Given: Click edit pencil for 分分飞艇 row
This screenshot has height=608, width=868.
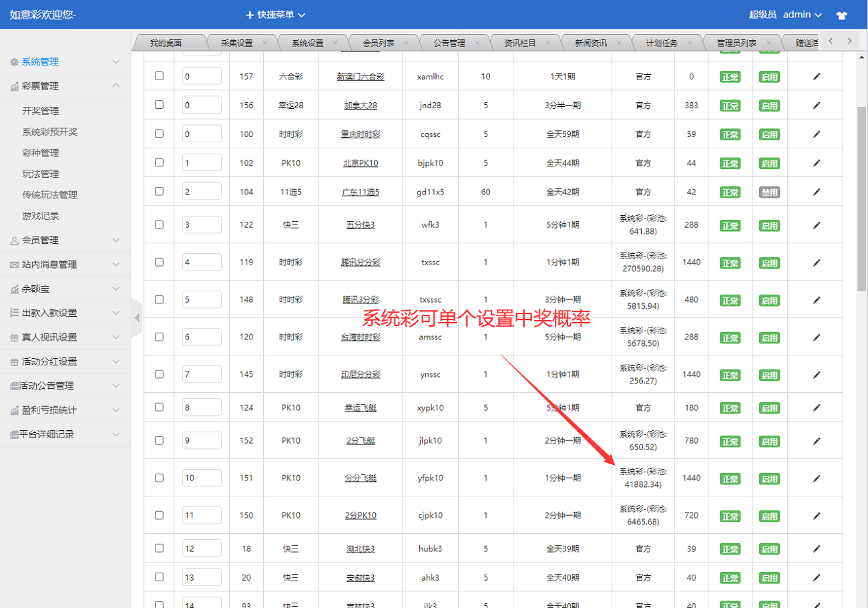Looking at the screenshot, I should pos(816,478).
